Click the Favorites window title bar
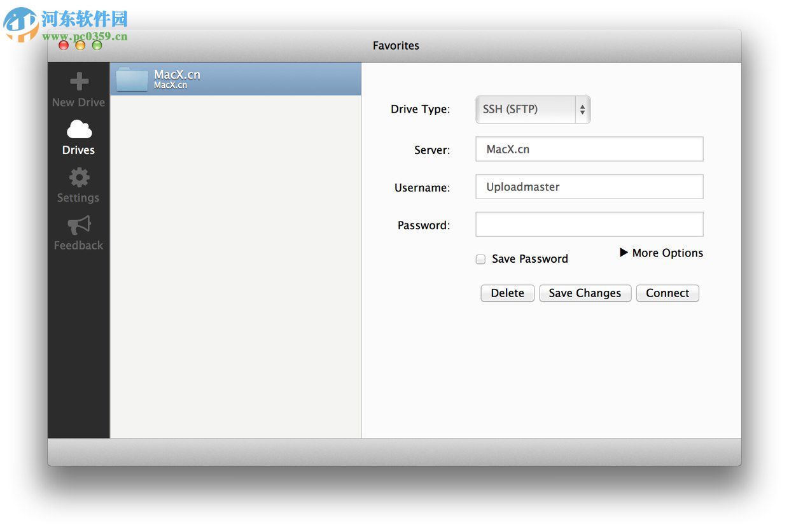The width and height of the screenshot is (789, 532). pyautogui.click(x=396, y=45)
